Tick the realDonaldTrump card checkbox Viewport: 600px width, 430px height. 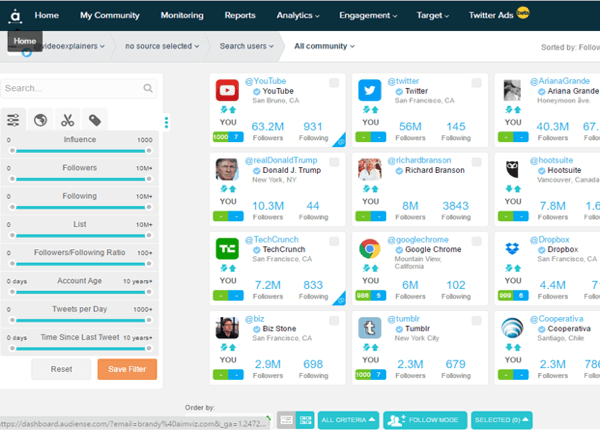(x=334, y=162)
